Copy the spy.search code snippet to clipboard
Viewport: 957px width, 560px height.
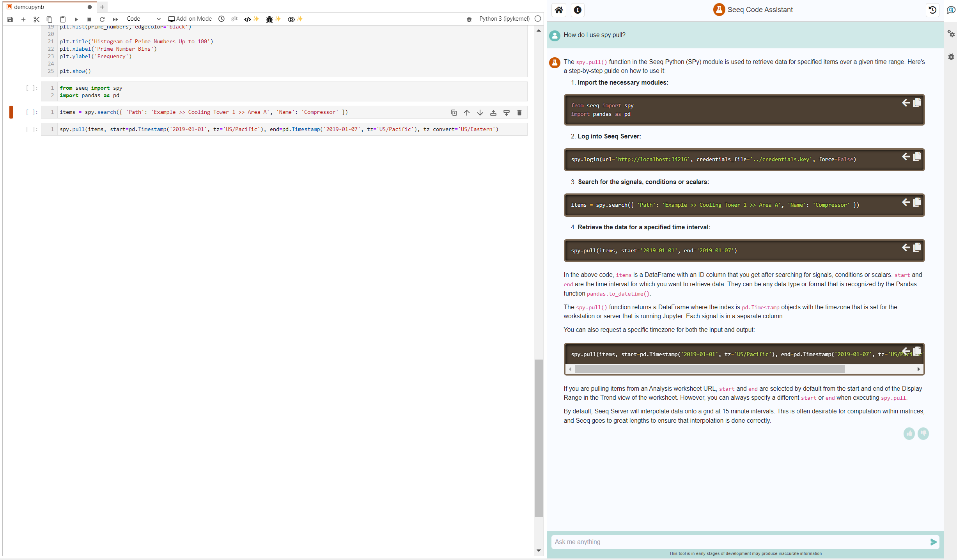point(917,202)
